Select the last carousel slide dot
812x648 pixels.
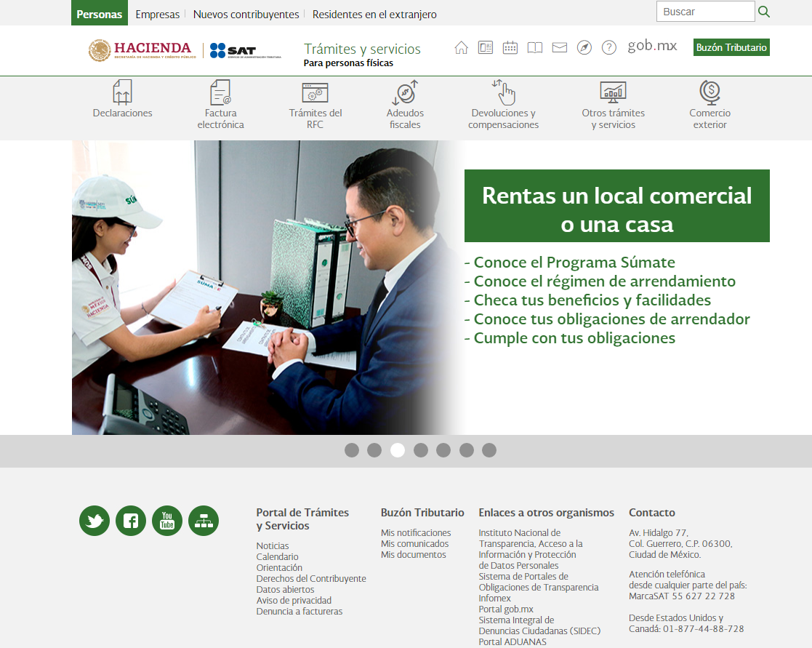489,450
